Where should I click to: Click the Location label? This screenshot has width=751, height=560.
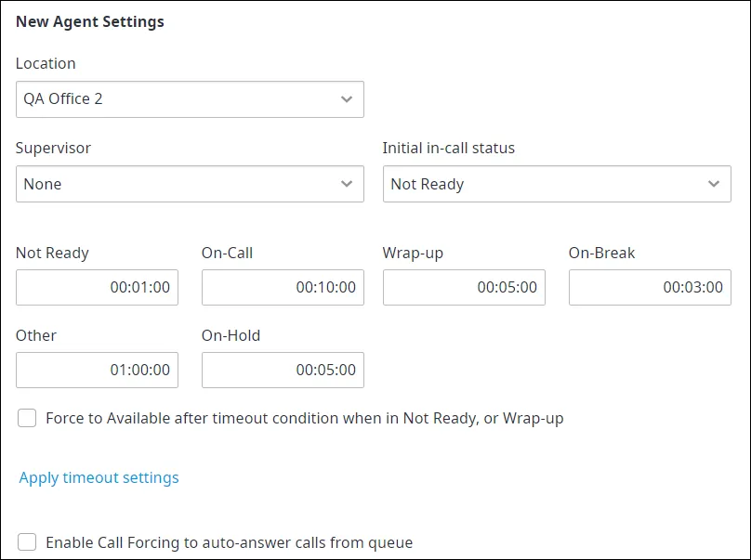click(46, 63)
